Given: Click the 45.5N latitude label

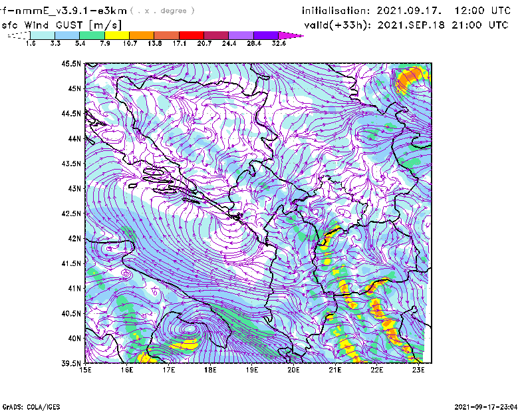Looking at the screenshot, I should 71,63.
